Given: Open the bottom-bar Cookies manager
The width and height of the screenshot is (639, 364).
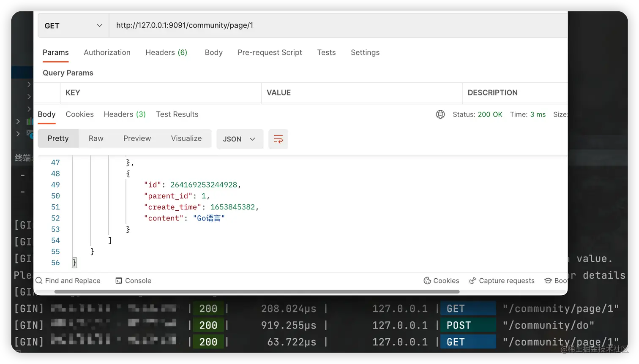Looking at the screenshot, I should pyautogui.click(x=441, y=281).
